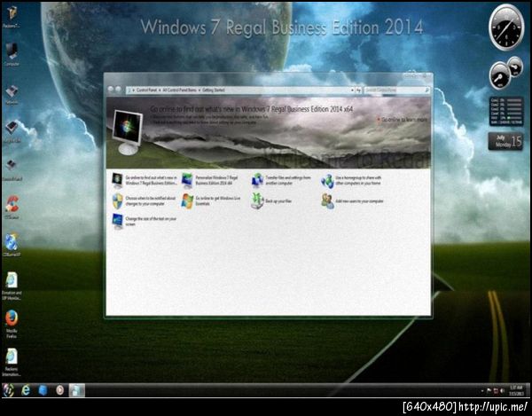The image size is (532, 416).
Task: Open the first desktop icon at top-left
Action: click(x=12, y=16)
